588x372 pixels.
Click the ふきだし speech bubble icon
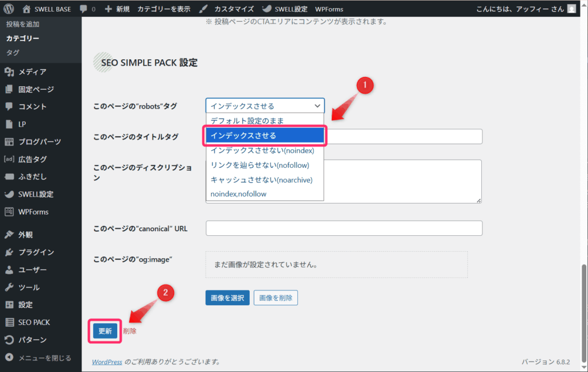(x=9, y=177)
